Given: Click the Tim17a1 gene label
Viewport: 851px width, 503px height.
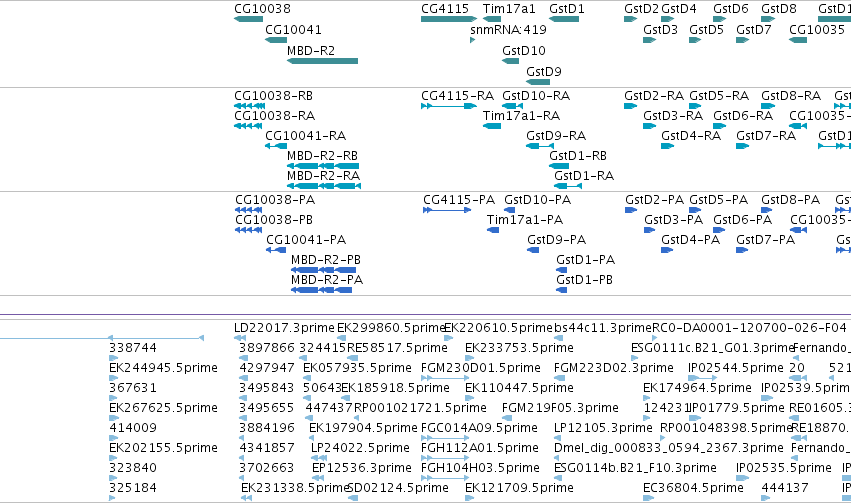Looking at the screenshot, I should coord(509,9).
